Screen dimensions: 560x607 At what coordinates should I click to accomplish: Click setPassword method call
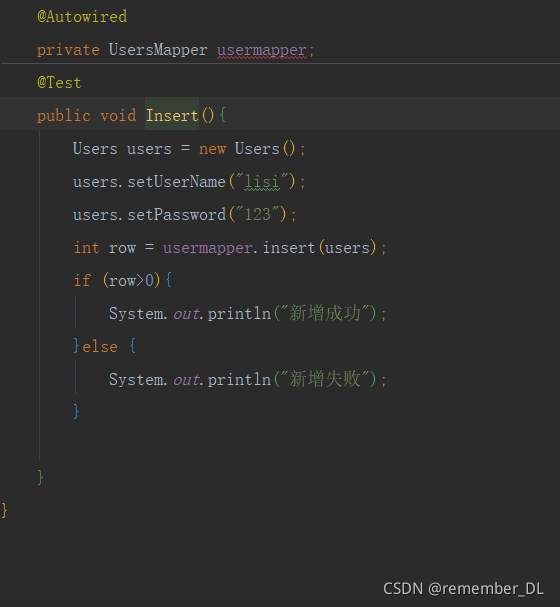pyautogui.click(x=176, y=214)
